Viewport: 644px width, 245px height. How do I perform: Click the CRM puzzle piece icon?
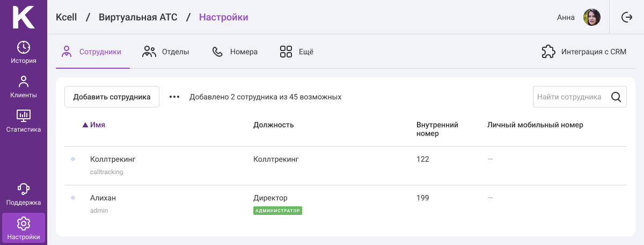[548, 52]
